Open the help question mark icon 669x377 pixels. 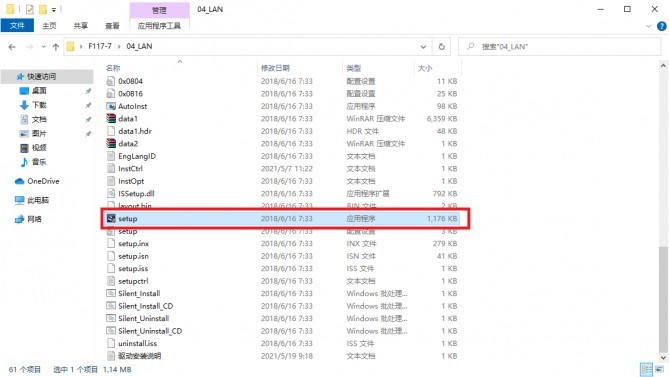coord(662,26)
